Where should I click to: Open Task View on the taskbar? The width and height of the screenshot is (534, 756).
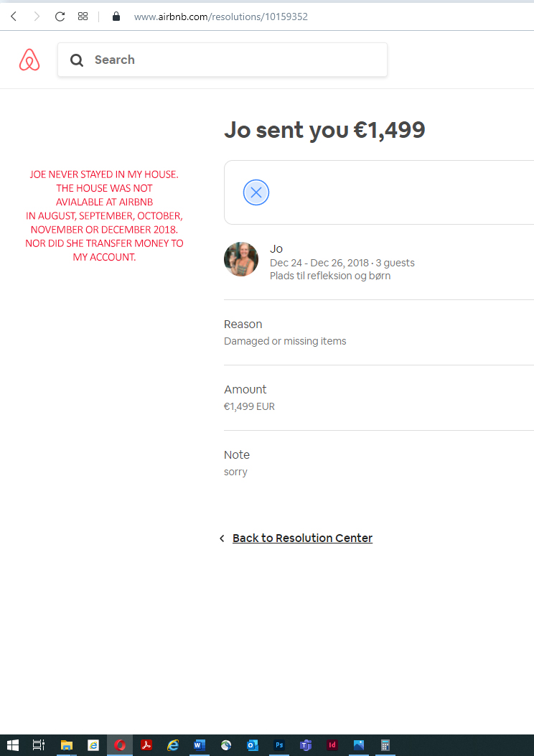coord(39,745)
